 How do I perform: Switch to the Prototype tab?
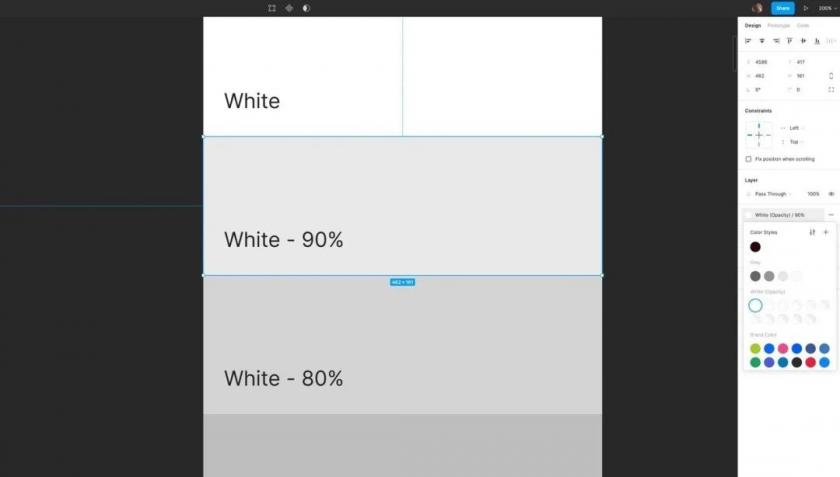click(x=778, y=26)
